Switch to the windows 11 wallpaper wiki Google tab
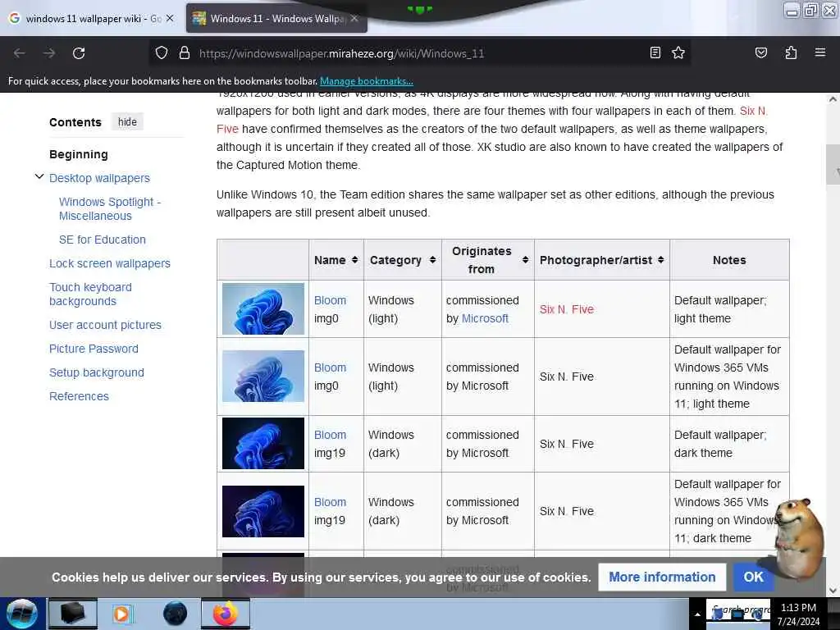Viewport: 840px width, 630px height. [92, 18]
